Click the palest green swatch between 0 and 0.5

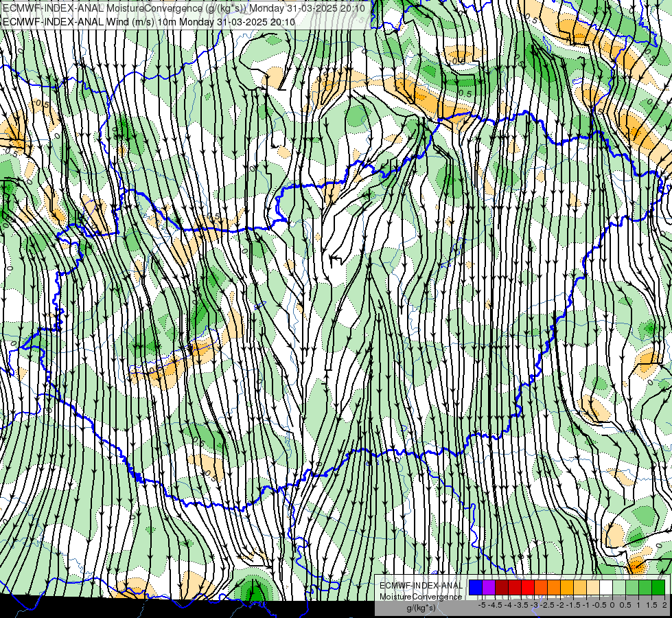[619, 588]
